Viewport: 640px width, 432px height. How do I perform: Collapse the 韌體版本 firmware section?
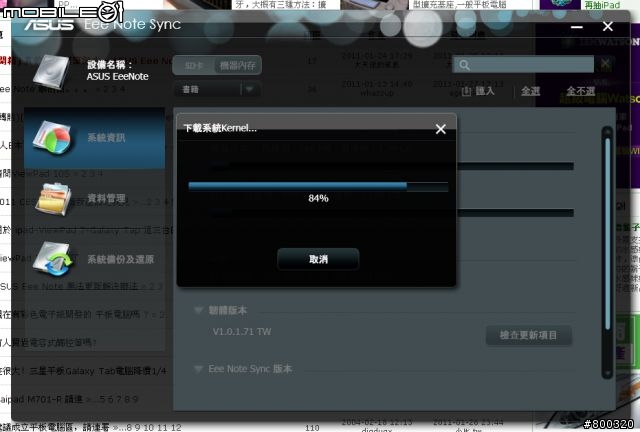coord(198,310)
